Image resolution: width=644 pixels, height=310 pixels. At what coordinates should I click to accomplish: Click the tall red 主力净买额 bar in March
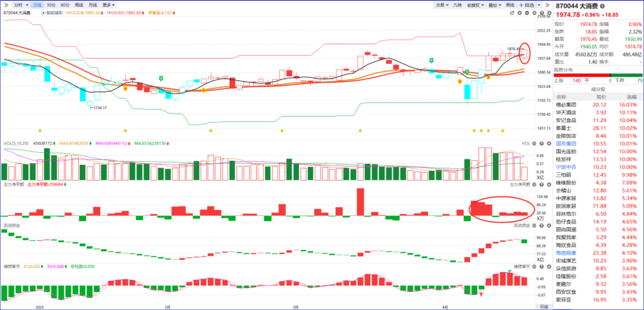click(x=360, y=202)
